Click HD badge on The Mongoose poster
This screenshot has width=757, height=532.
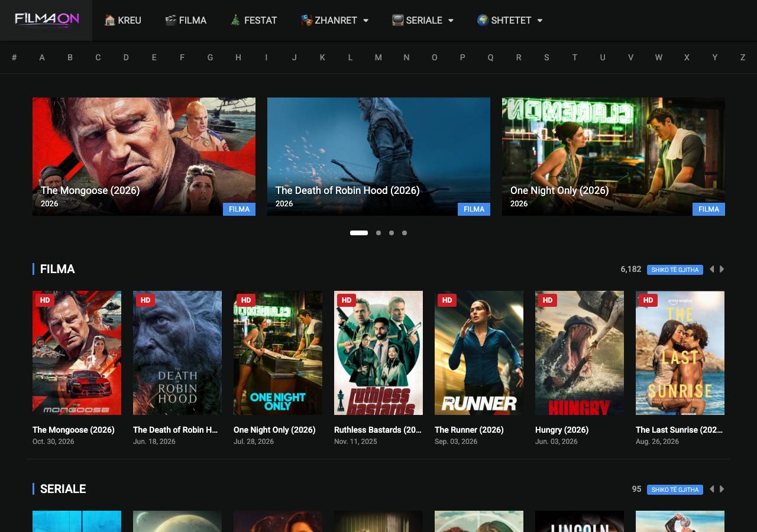[45, 300]
